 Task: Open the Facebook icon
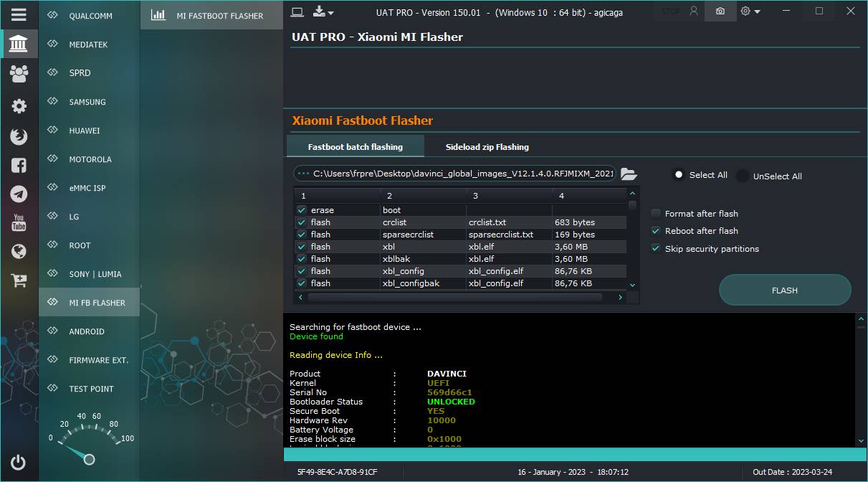click(19, 165)
